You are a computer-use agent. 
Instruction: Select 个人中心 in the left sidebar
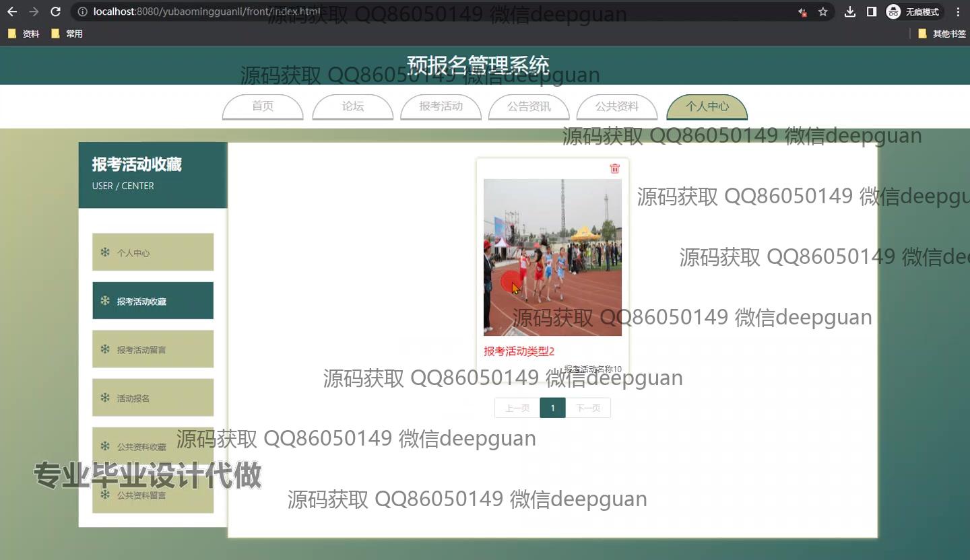[153, 252]
